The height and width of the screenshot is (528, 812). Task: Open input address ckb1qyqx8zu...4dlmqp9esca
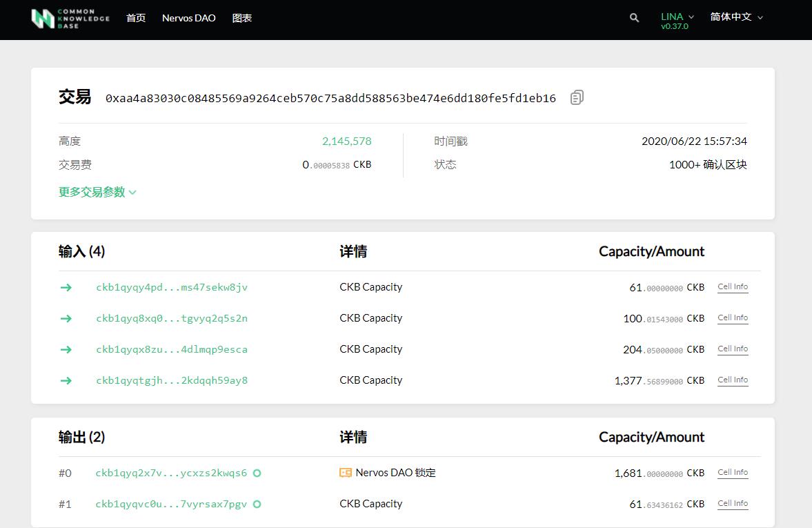(171, 349)
